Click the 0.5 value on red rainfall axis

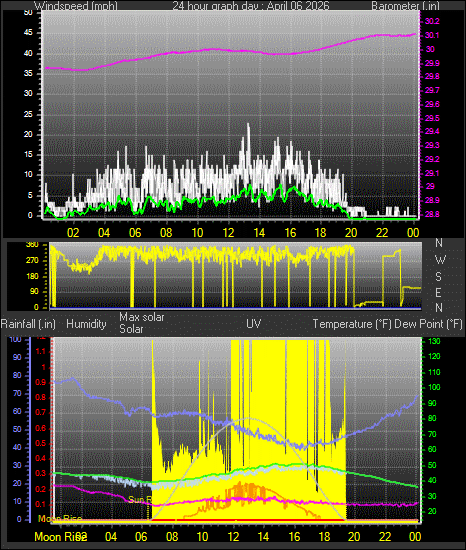(41, 443)
